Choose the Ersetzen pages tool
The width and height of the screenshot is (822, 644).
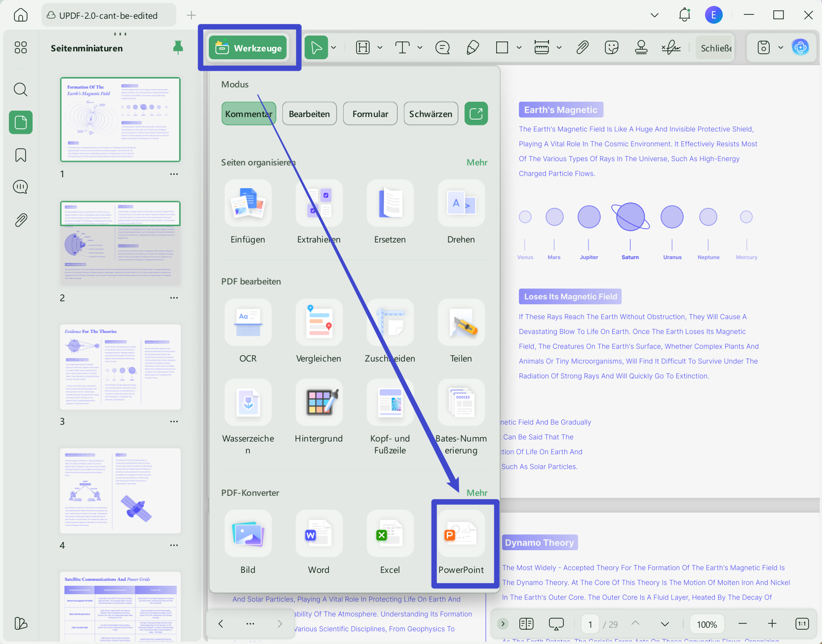click(390, 212)
